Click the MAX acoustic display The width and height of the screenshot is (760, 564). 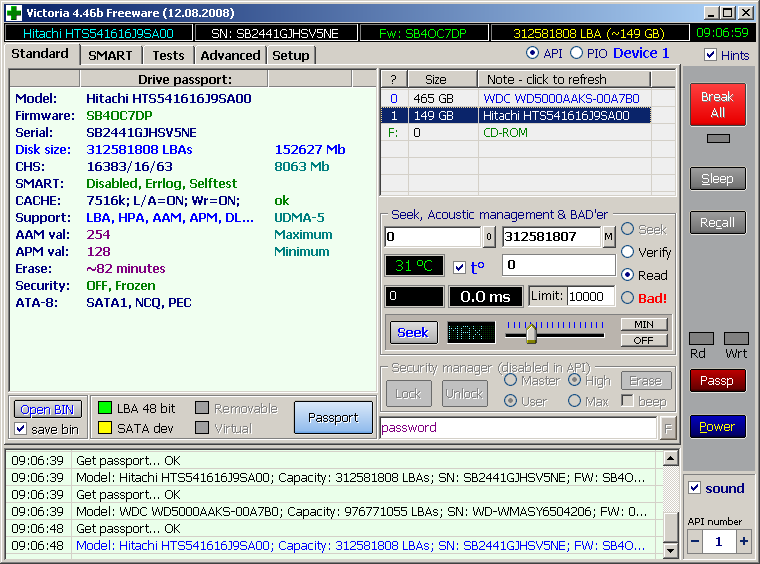[471, 332]
